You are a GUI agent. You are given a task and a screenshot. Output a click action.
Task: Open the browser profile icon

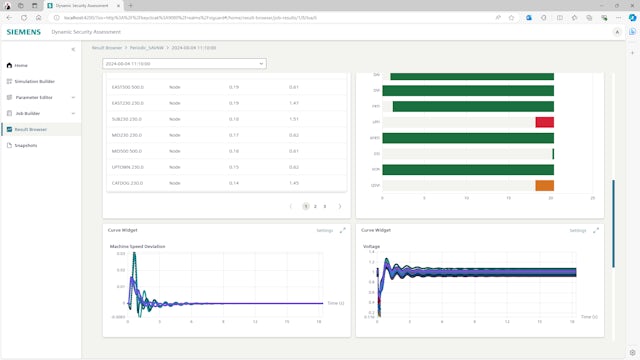[7, 6]
